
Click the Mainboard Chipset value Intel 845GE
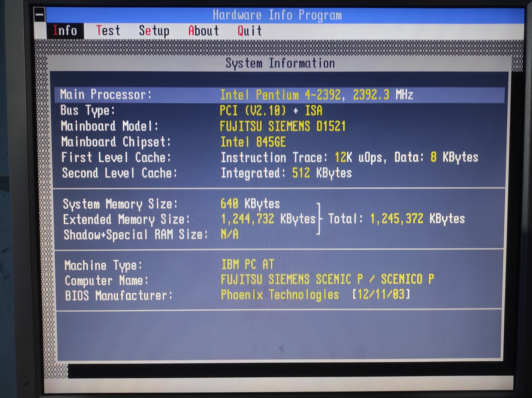coord(253,142)
